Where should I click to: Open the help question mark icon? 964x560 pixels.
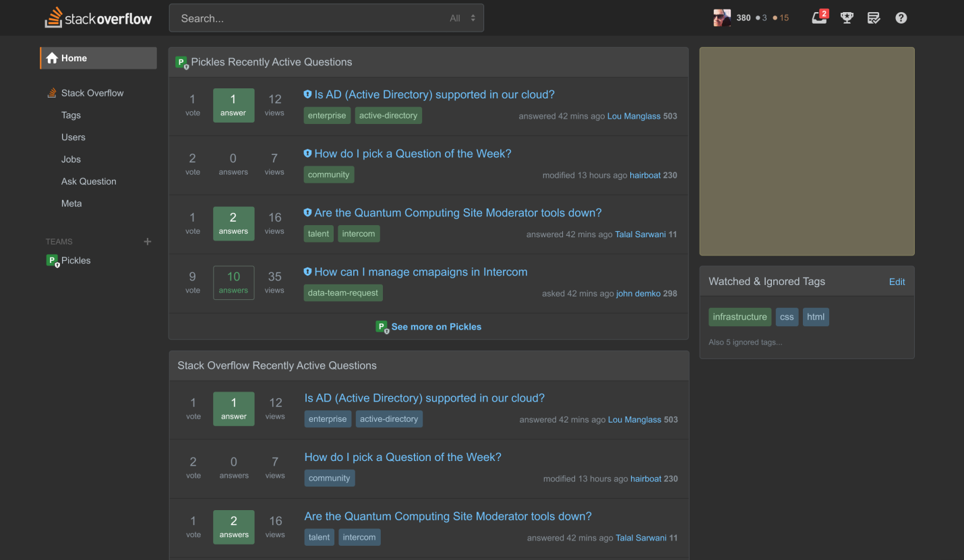point(901,18)
